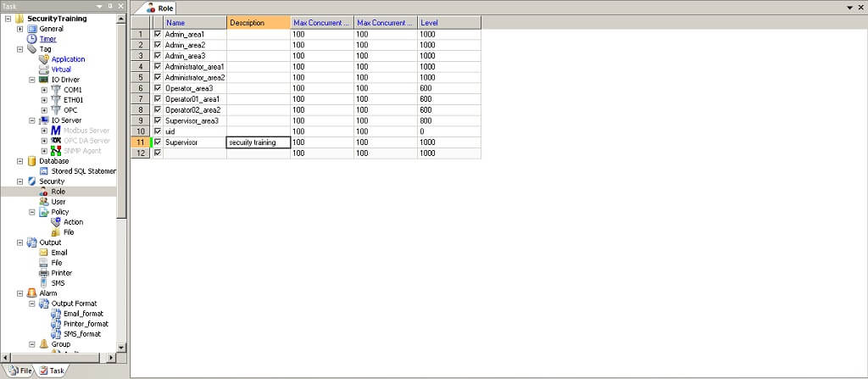Click the tree panel scroll down arrow
Image resolution: width=868 pixels, height=379 pixels.
[122, 347]
